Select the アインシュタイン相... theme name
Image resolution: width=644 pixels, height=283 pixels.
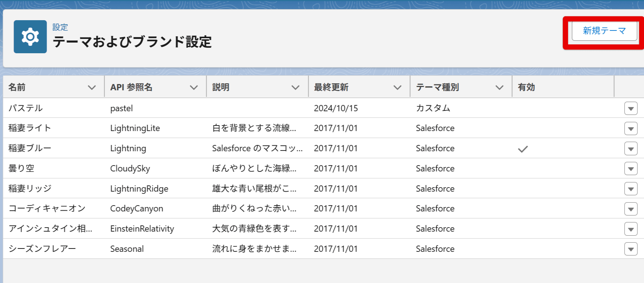click(x=50, y=229)
